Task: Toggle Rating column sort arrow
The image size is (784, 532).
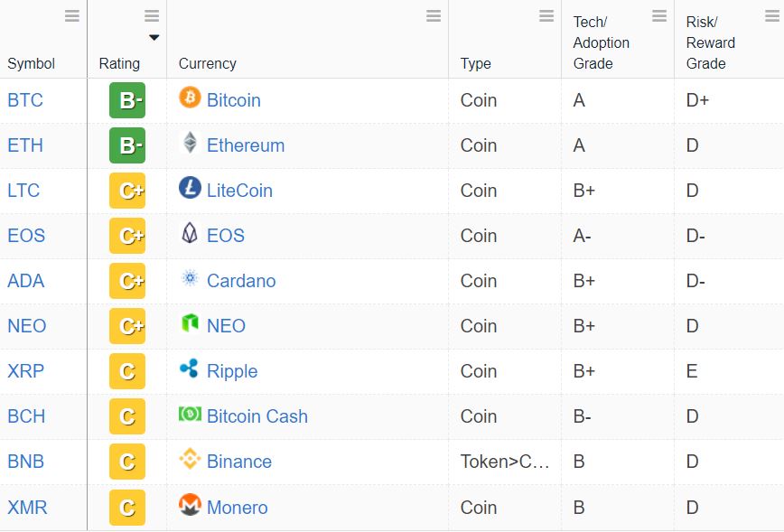Action: pos(154,38)
